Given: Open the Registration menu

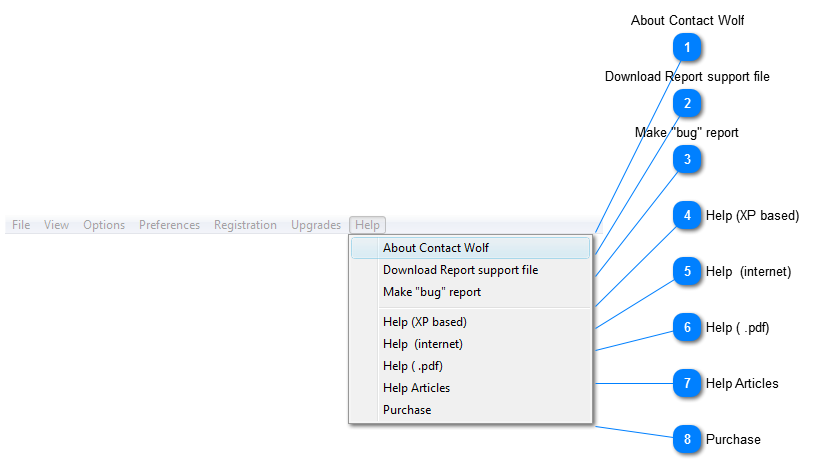Looking at the screenshot, I should click(245, 225).
